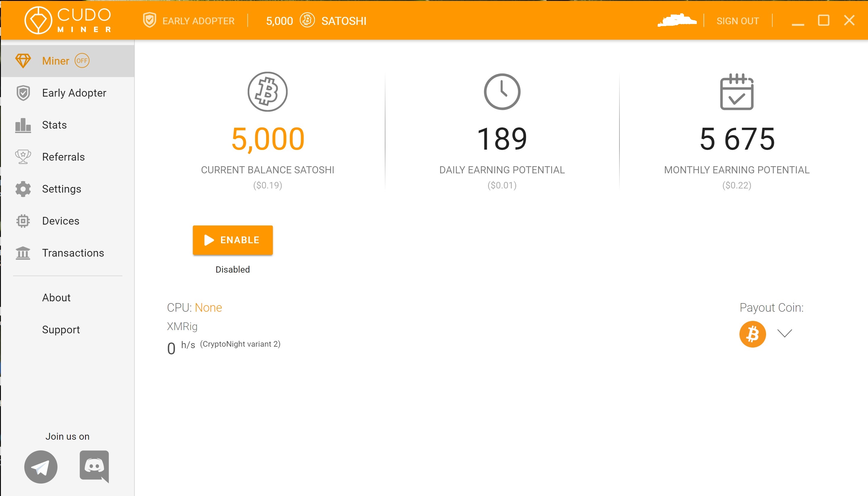This screenshot has height=496, width=868.
Task: Click the ($0.22) monthly value
Action: click(737, 185)
